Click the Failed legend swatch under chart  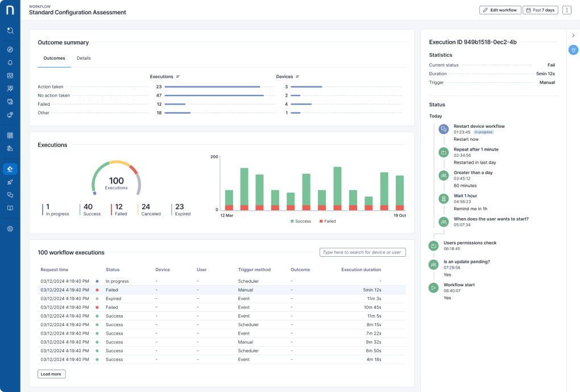click(x=321, y=221)
